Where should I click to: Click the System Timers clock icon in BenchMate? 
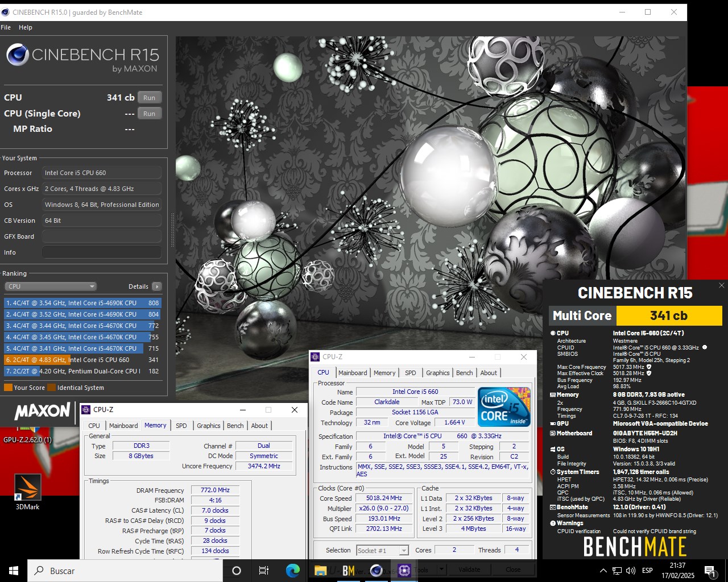click(x=553, y=472)
